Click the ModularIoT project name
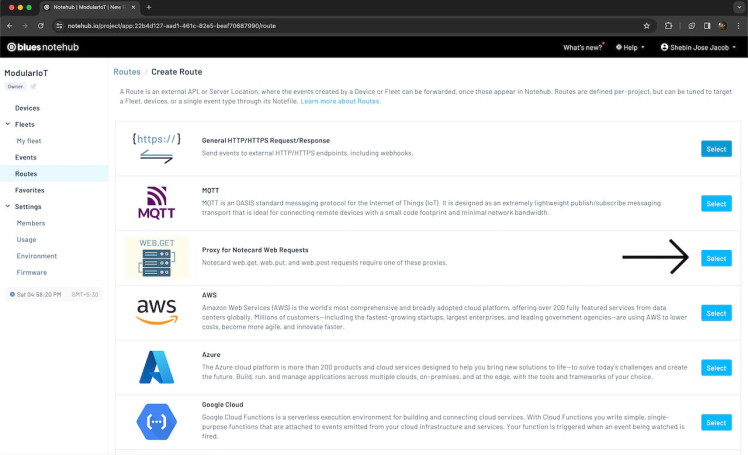Viewport: 748px width, 455px height. point(26,73)
